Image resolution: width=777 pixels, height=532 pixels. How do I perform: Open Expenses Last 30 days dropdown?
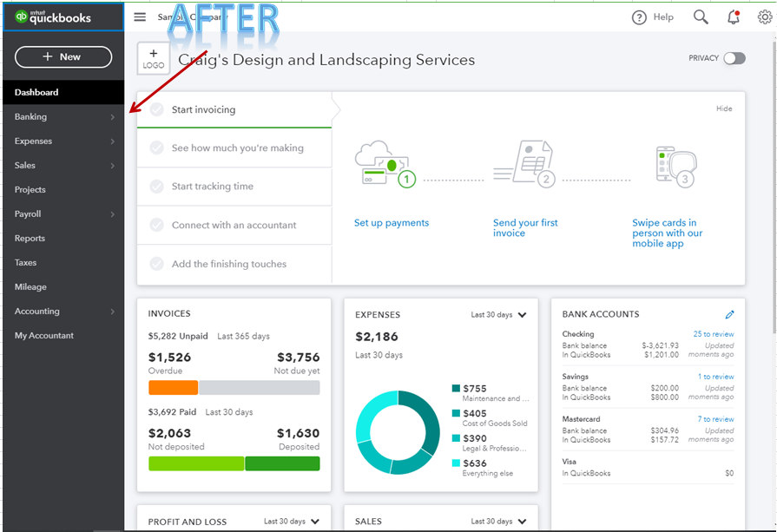(498, 314)
